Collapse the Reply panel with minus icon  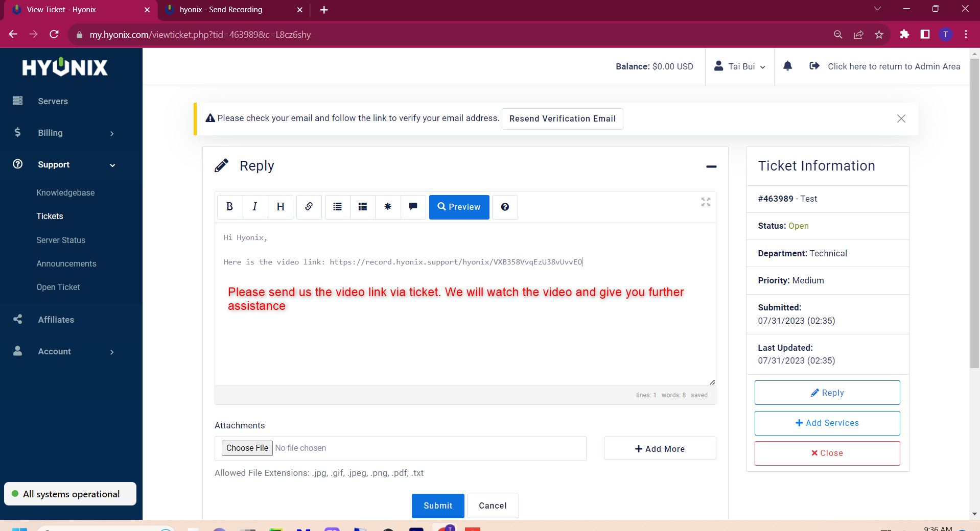(x=711, y=166)
